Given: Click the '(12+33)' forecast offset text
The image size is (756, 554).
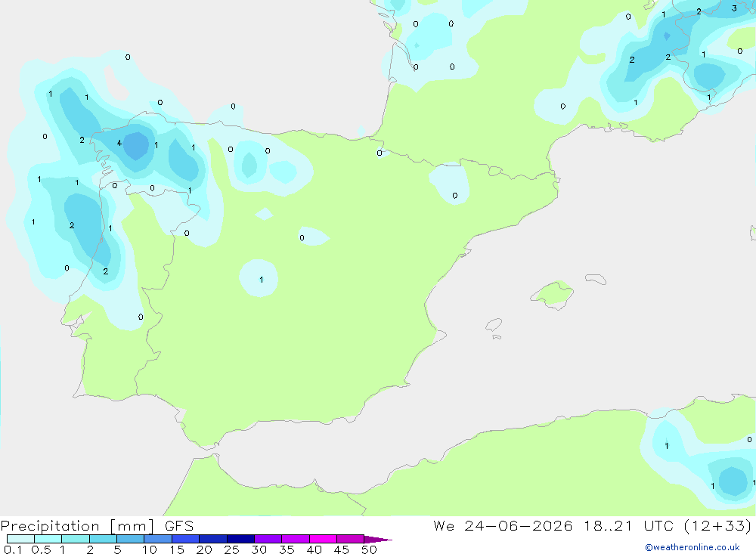Looking at the screenshot, I should coord(717,525).
